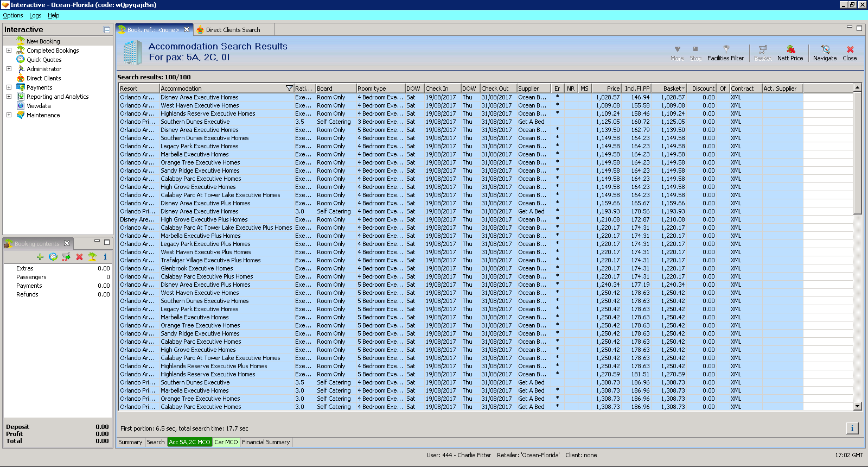Click the Quick Quotes clock icon
Viewport: 868px width, 467px height.
[21, 59]
